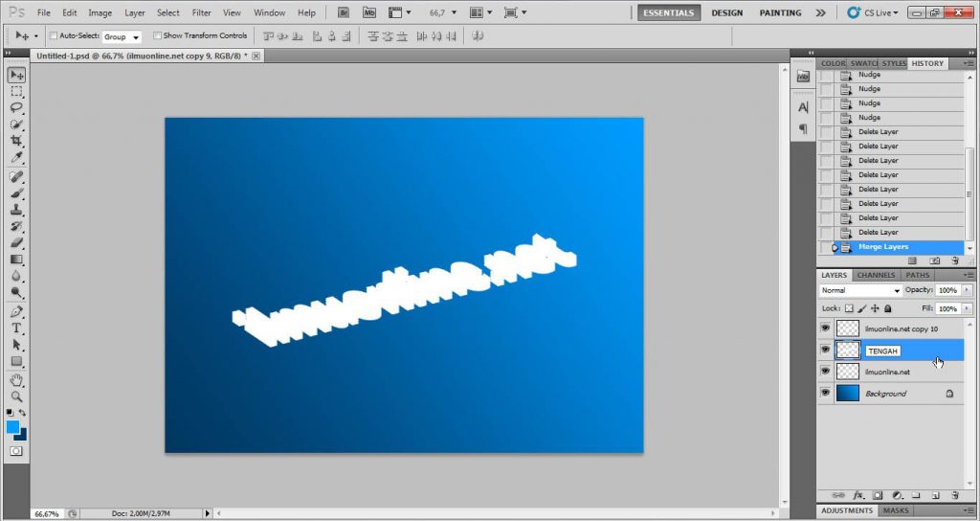The width and height of the screenshot is (980, 521).
Task: Select the Path Selection tool
Action: point(16,345)
